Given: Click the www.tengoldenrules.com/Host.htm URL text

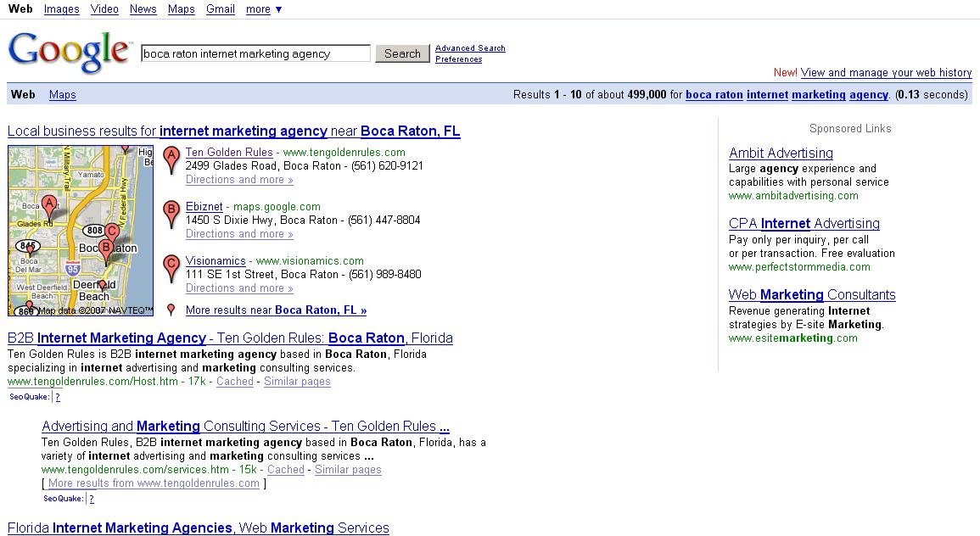Looking at the screenshot, I should [92, 382].
